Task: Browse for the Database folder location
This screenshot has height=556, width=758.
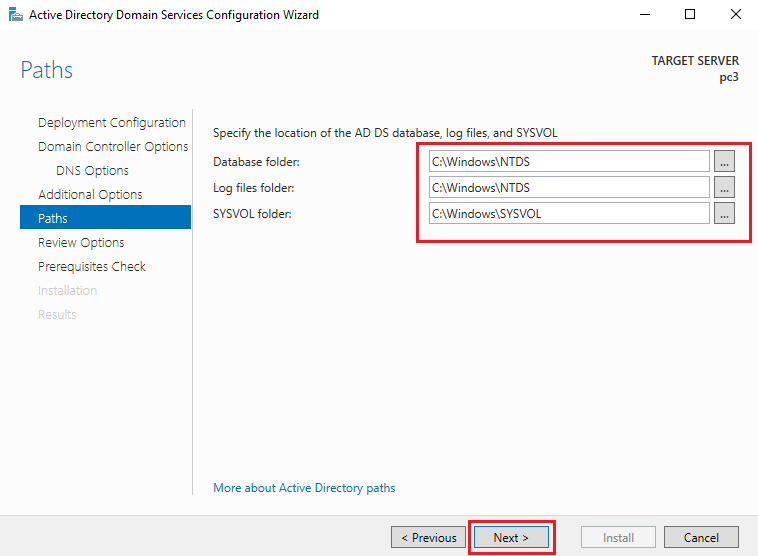Action: (724, 161)
